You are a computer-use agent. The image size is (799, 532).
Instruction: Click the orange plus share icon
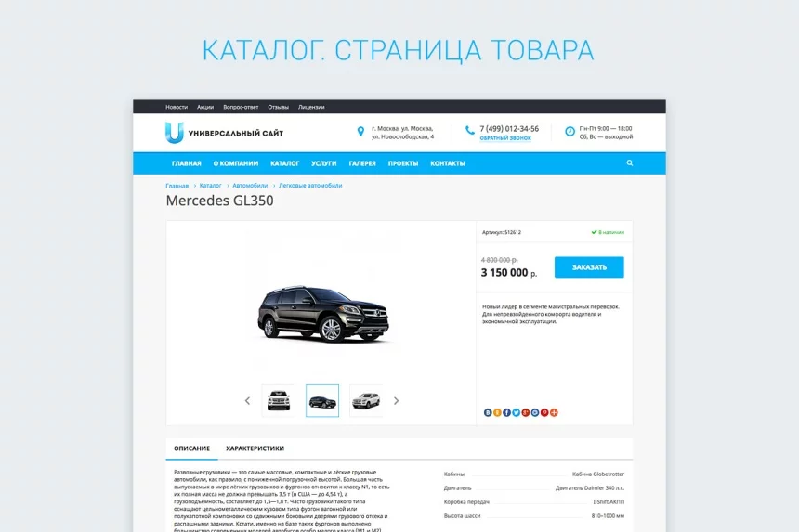tap(554, 412)
